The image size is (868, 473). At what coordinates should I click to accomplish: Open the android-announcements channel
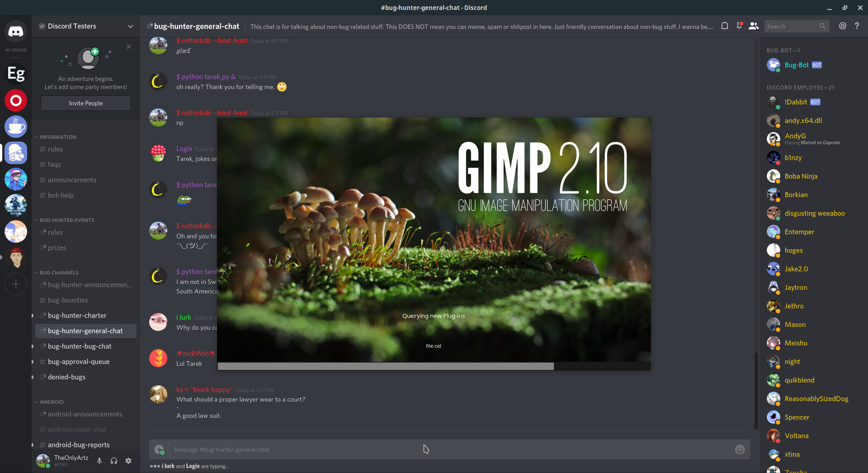click(x=86, y=414)
